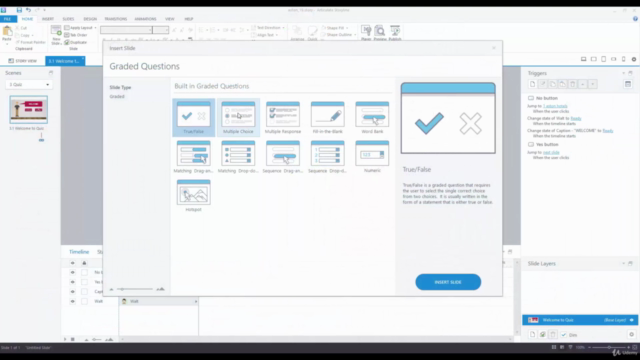
Task: Toggle the lock checkbox for the Caption row
Action: pos(84,291)
